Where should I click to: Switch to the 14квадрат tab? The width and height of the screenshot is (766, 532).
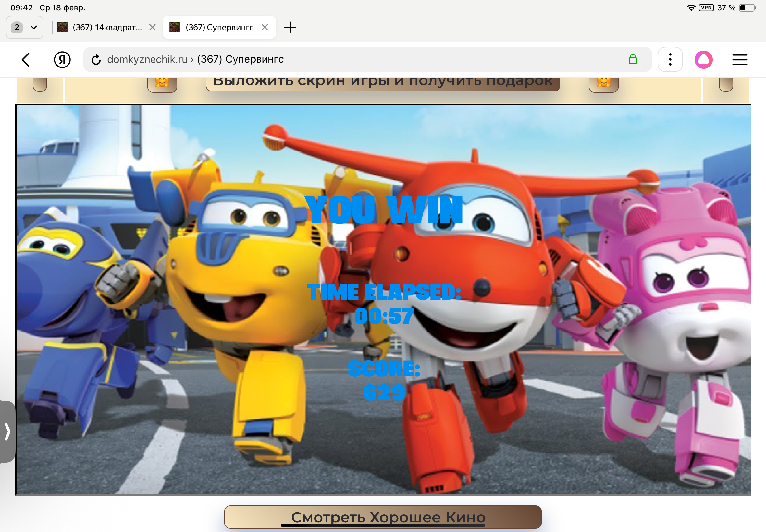tap(107, 27)
